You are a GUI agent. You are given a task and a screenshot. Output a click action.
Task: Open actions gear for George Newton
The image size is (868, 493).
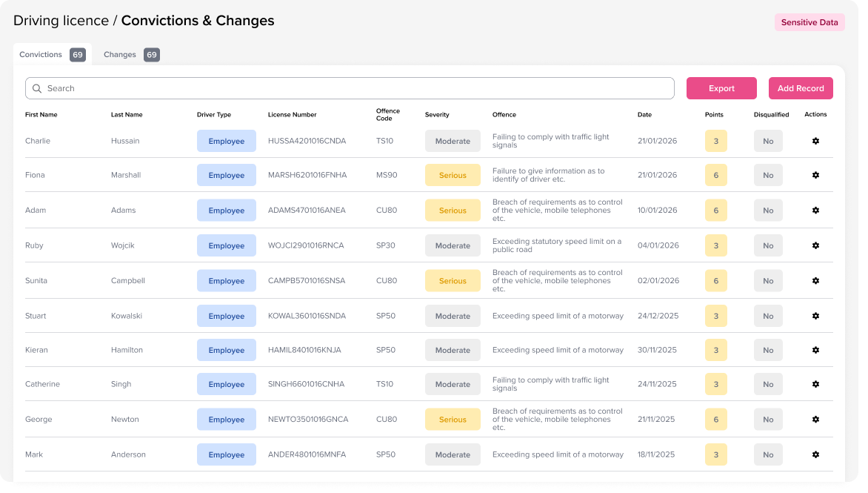(x=815, y=420)
